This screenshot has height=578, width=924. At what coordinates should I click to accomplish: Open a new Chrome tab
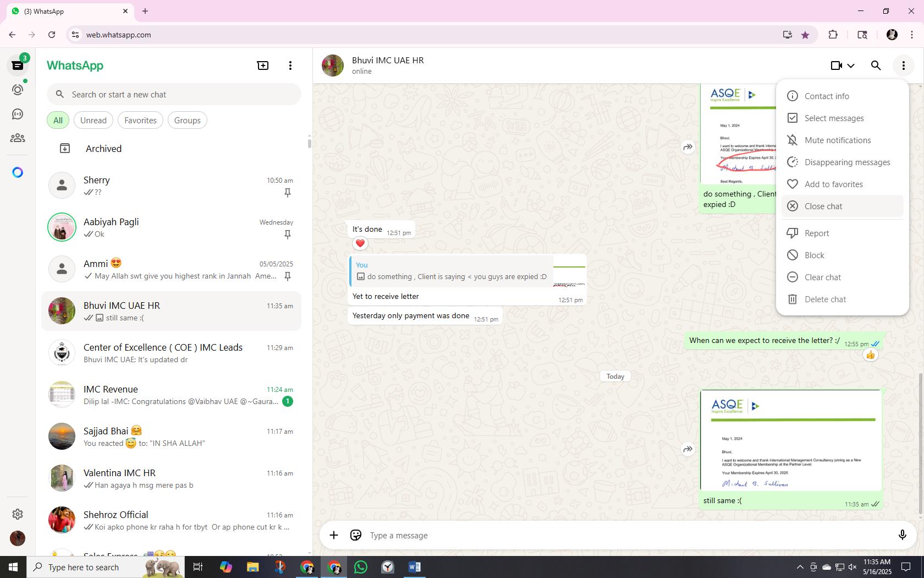145,11
